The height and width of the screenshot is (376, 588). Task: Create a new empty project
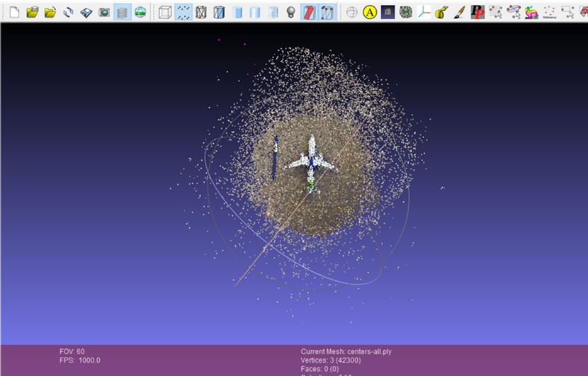[x=14, y=12]
